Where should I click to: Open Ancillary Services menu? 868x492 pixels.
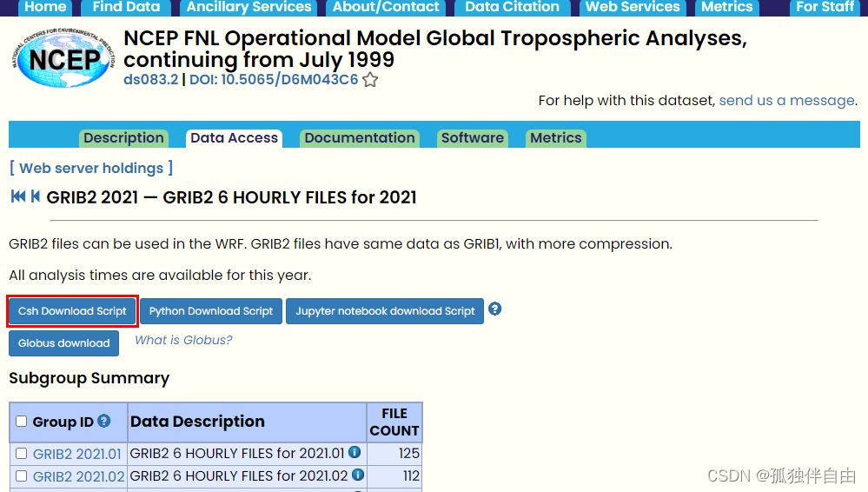click(248, 7)
